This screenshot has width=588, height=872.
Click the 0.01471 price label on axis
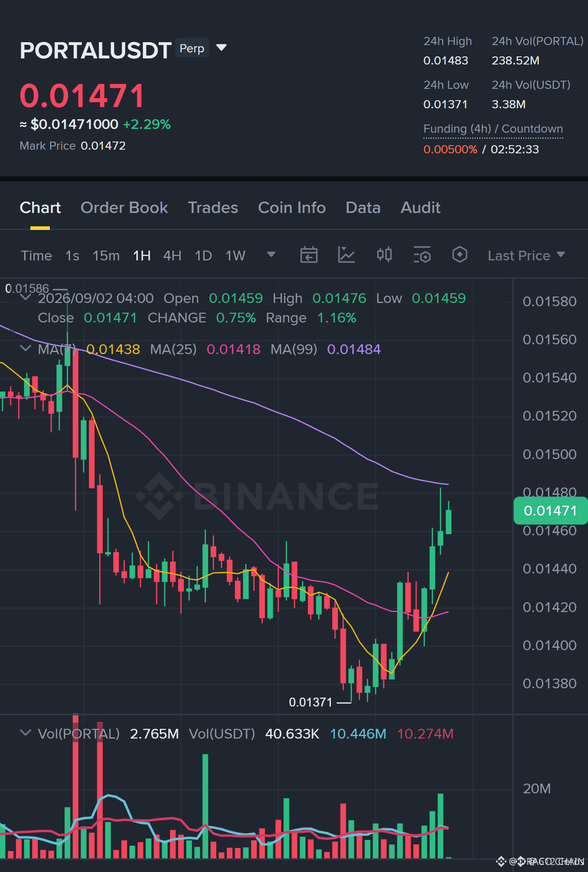550,511
